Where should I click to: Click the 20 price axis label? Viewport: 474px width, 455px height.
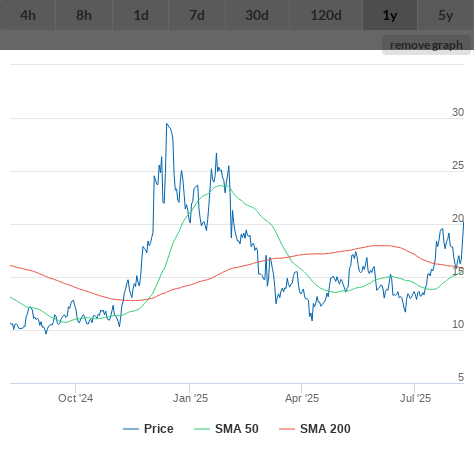[458, 218]
